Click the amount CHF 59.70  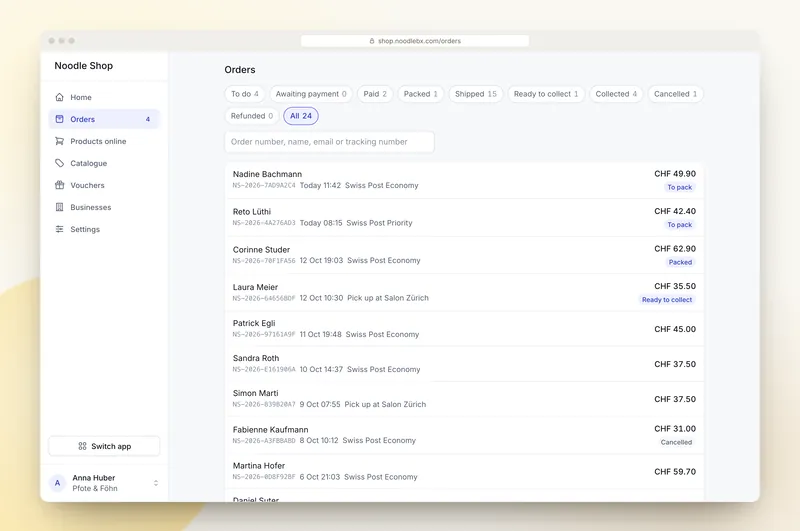tap(675, 472)
